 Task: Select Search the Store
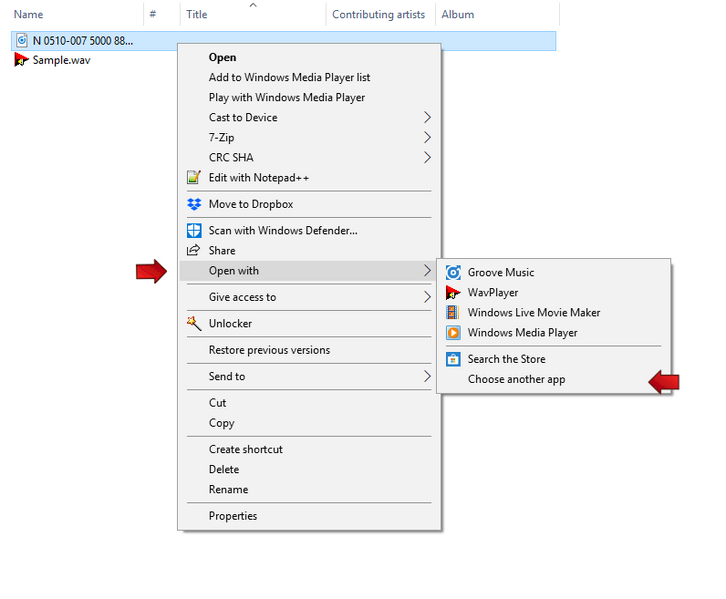553,359
